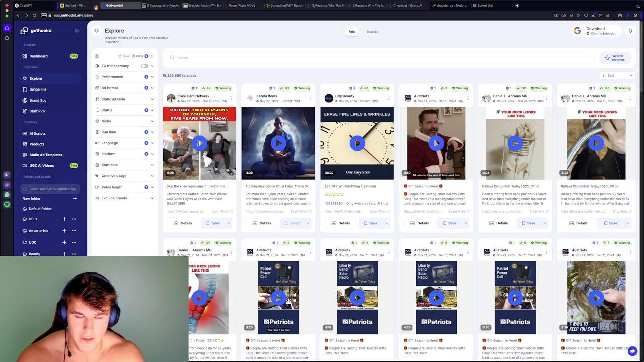Image resolution: width=644 pixels, height=362 pixels.
Task: Click the WhatsApp icon in the browser sidebar
Action: [x=7, y=195]
